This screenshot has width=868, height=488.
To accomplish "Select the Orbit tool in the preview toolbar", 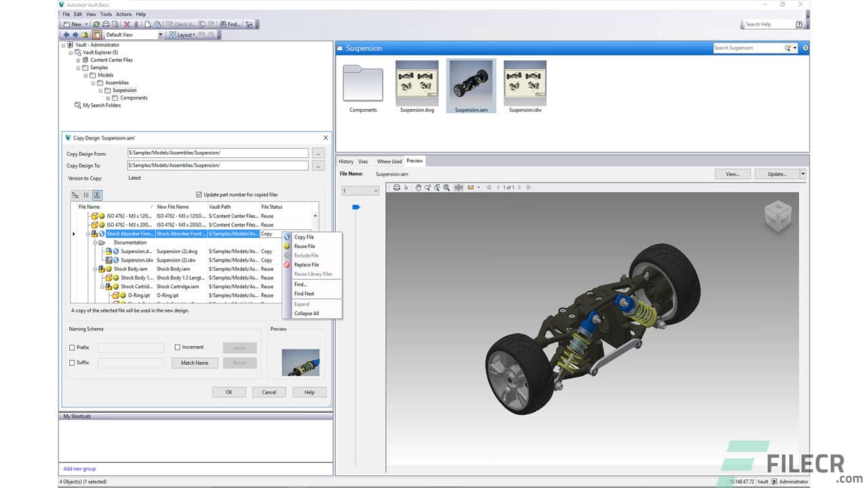I will click(x=458, y=187).
